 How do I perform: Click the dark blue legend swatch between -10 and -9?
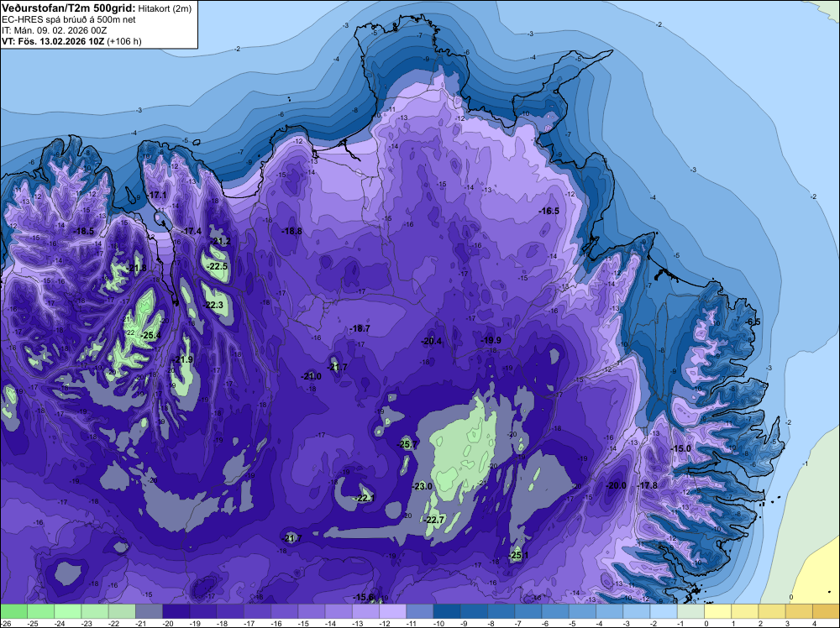[447, 611]
